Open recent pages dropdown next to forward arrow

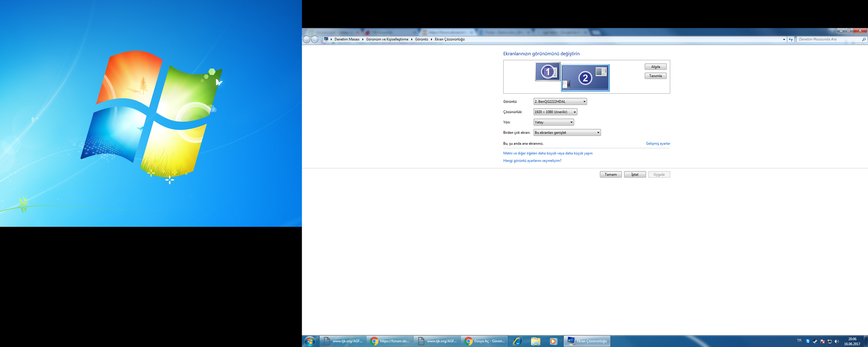coord(320,40)
